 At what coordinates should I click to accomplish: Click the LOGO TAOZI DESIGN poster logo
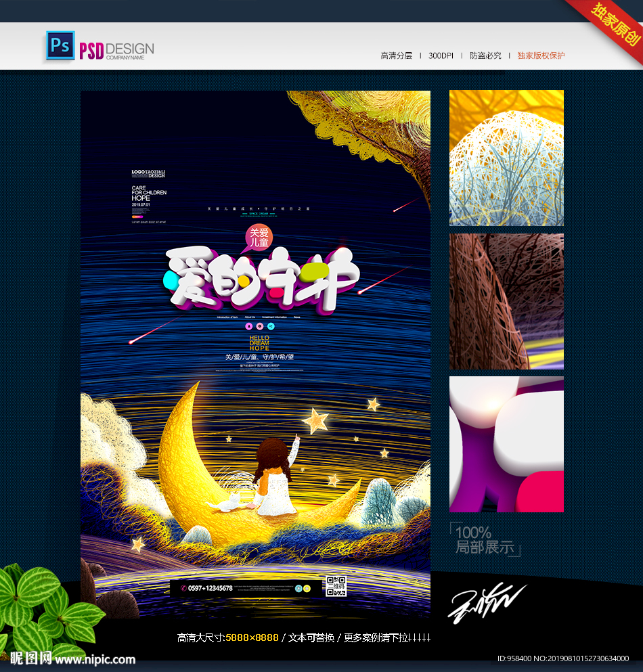pos(148,173)
